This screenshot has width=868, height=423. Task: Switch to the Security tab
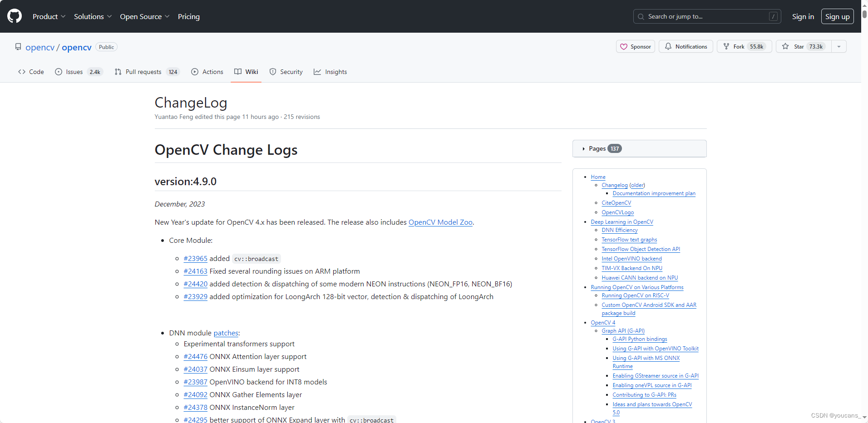click(x=286, y=72)
